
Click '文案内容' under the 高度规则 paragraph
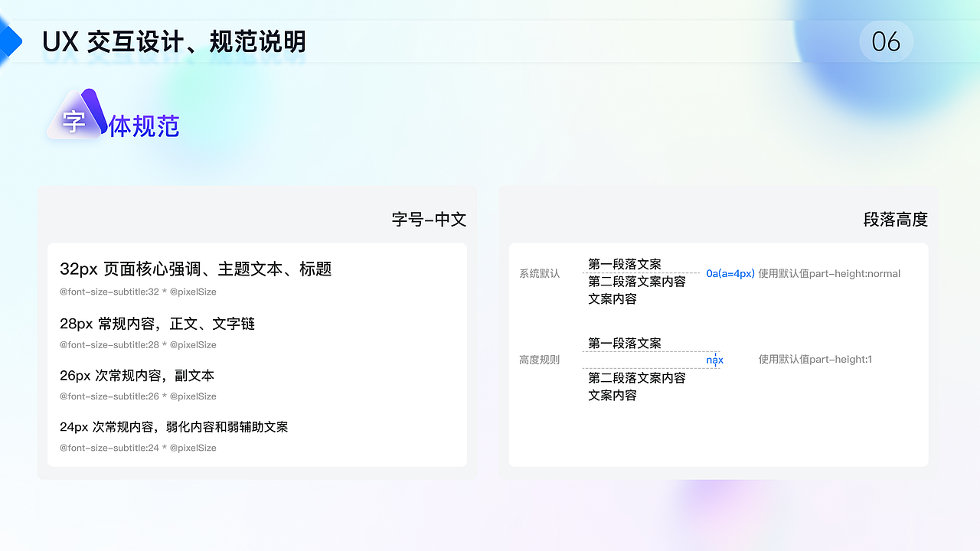[612, 396]
